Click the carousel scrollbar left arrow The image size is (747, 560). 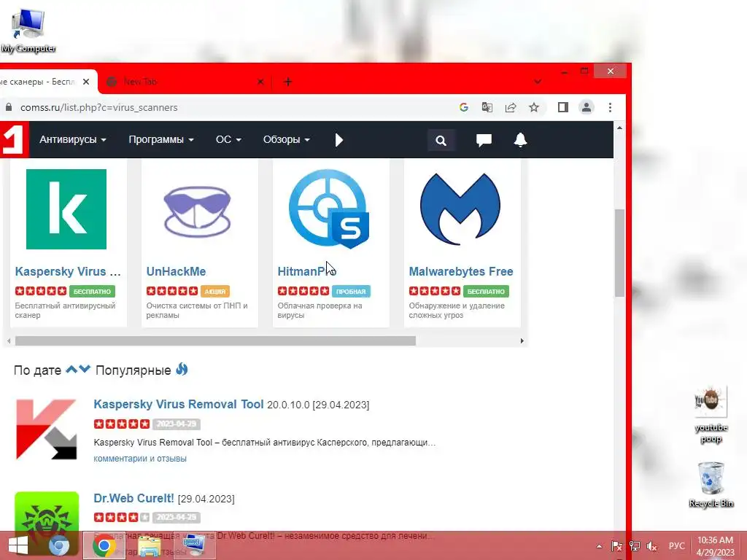(9, 341)
